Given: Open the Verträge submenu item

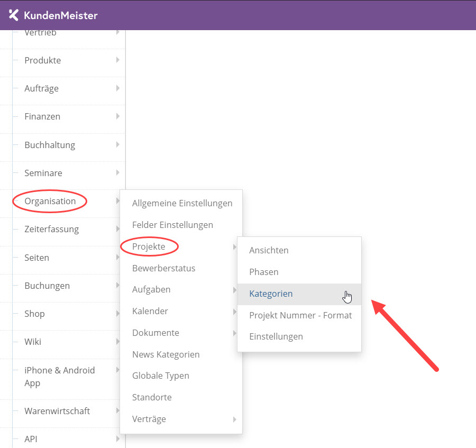Looking at the screenshot, I should (x=149, y=419).
